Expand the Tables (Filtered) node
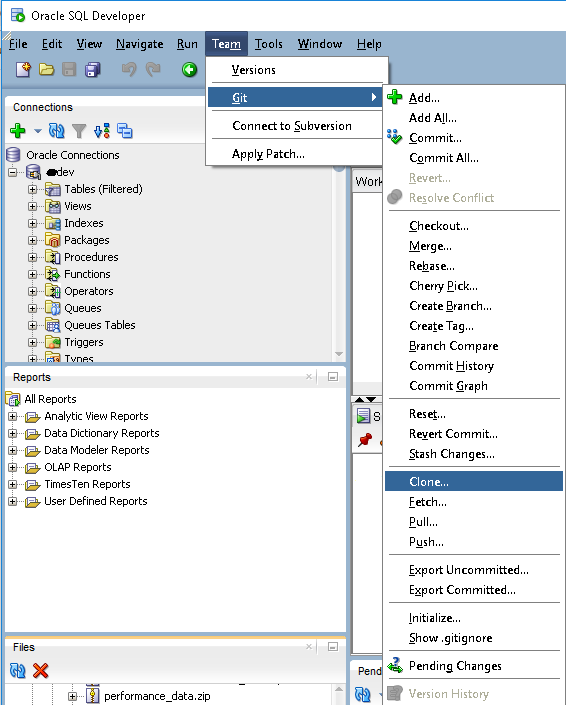This screenshot has height=705, width=566. coord(32,189)
